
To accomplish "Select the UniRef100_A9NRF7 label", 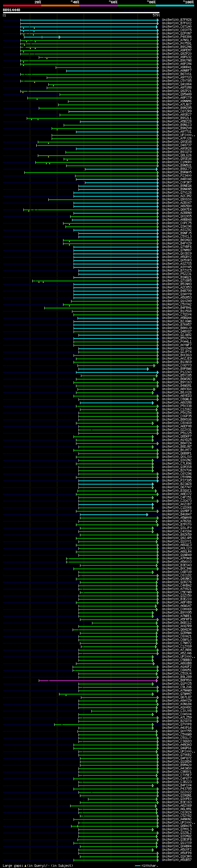I will [x=176, y=71].
